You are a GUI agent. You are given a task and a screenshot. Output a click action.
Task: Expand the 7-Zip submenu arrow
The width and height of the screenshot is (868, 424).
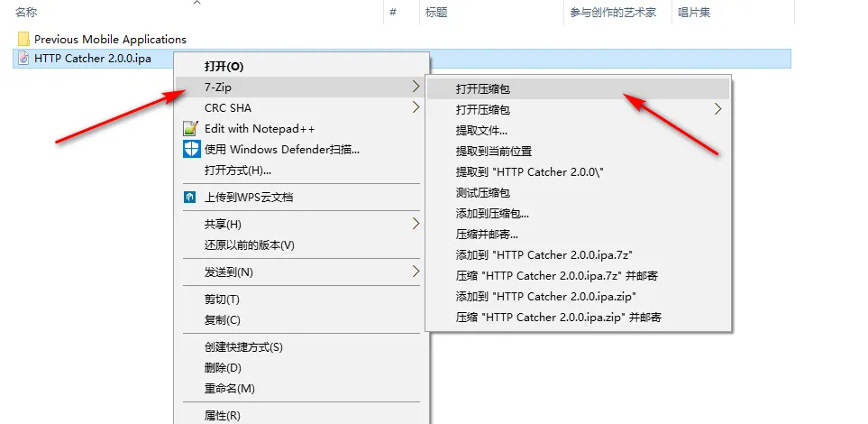(416, 87)
